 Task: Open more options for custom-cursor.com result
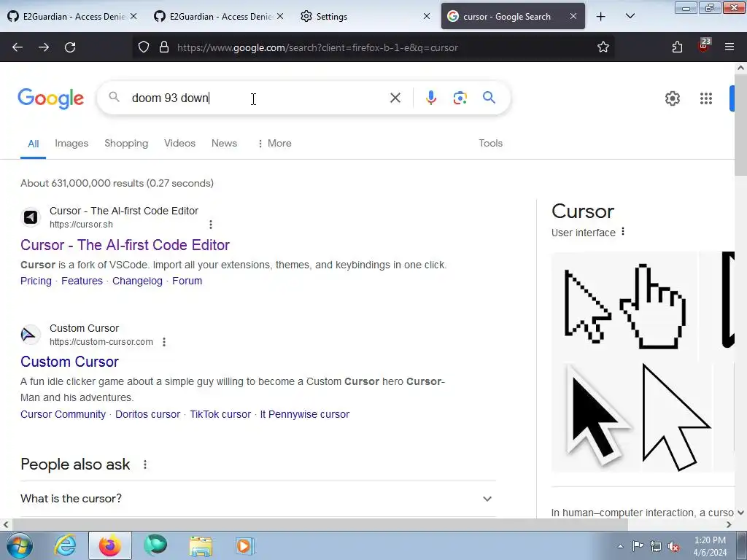coord(164,342)
